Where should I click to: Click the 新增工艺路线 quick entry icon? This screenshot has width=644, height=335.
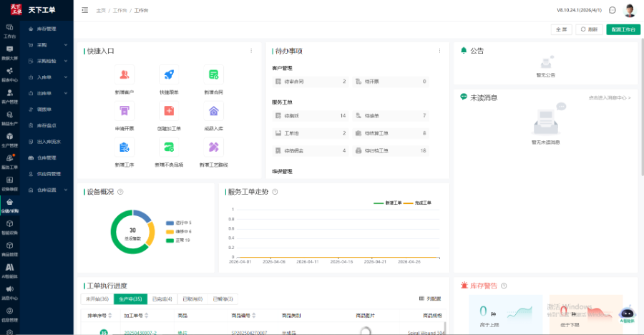pyautogui.click(x=213, y=147)
